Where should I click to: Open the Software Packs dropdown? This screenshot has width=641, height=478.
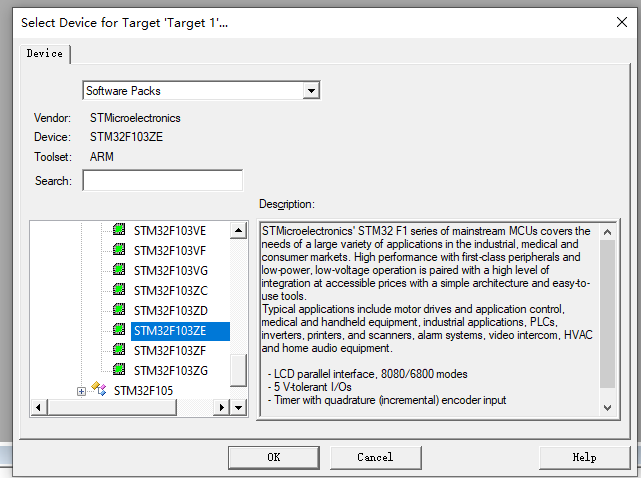coord(312,91)
